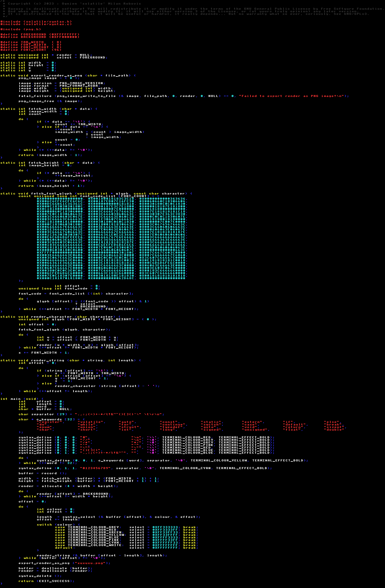Click 'return (image_height + 1);' line
Viewport: 385px width, 588px height.
(52, 186)
